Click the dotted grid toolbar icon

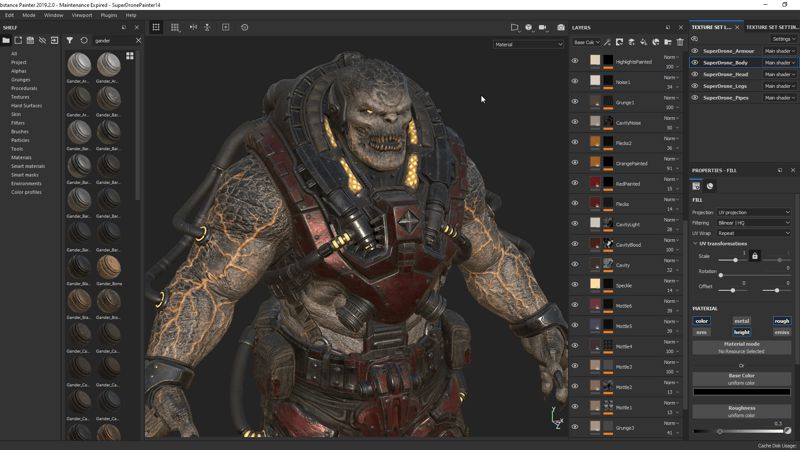[175, 27]
